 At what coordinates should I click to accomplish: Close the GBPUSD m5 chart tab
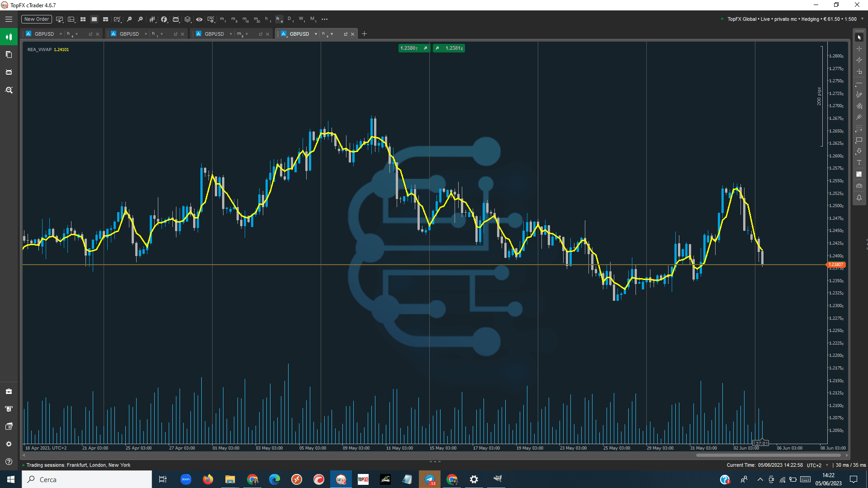coord(267,34)
